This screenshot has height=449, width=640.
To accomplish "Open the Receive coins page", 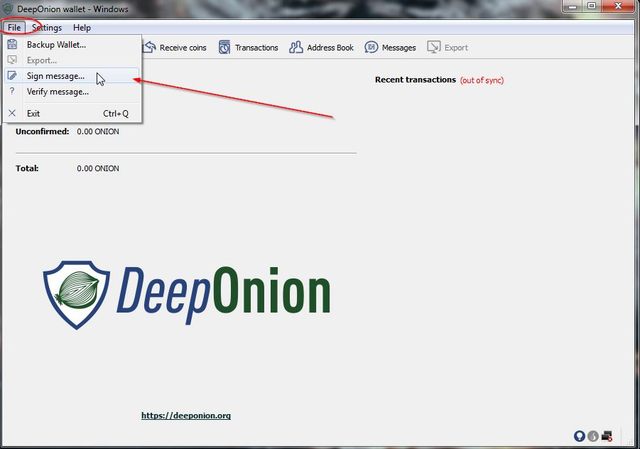I will click(175, 48).
